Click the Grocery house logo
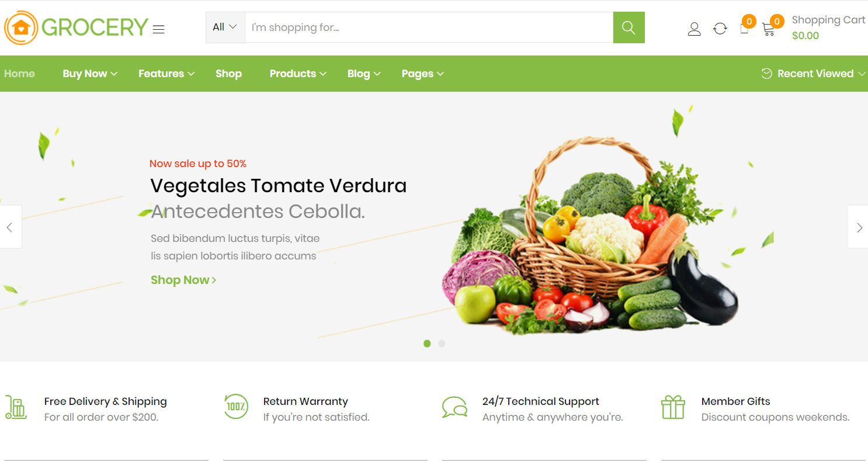The height and width of the screenshot is (461, 868). 77,27
